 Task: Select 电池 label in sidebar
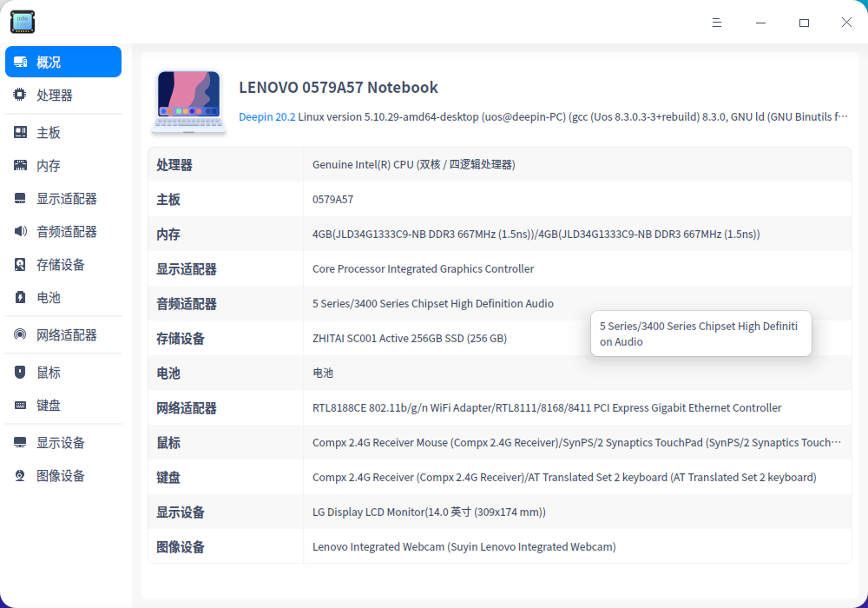tap(48, 297)
